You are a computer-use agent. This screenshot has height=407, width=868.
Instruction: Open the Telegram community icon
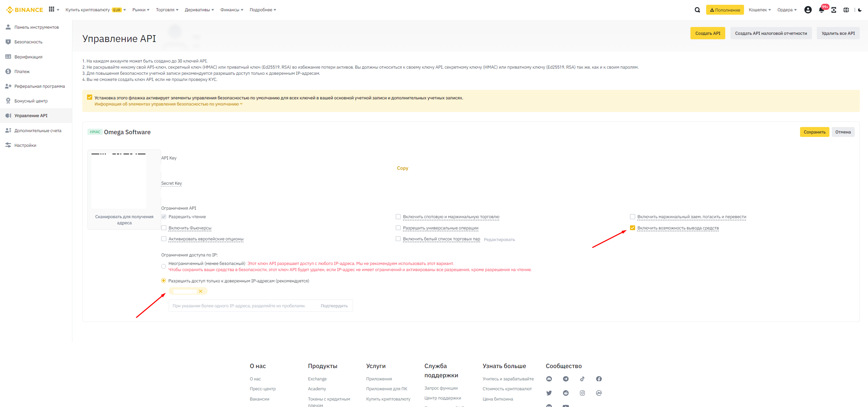565,379
